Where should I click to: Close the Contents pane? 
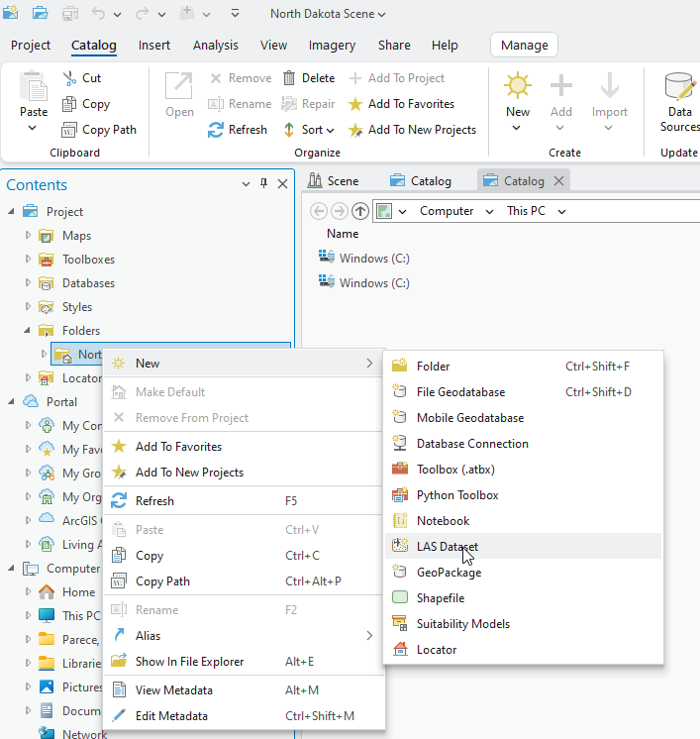282,184
